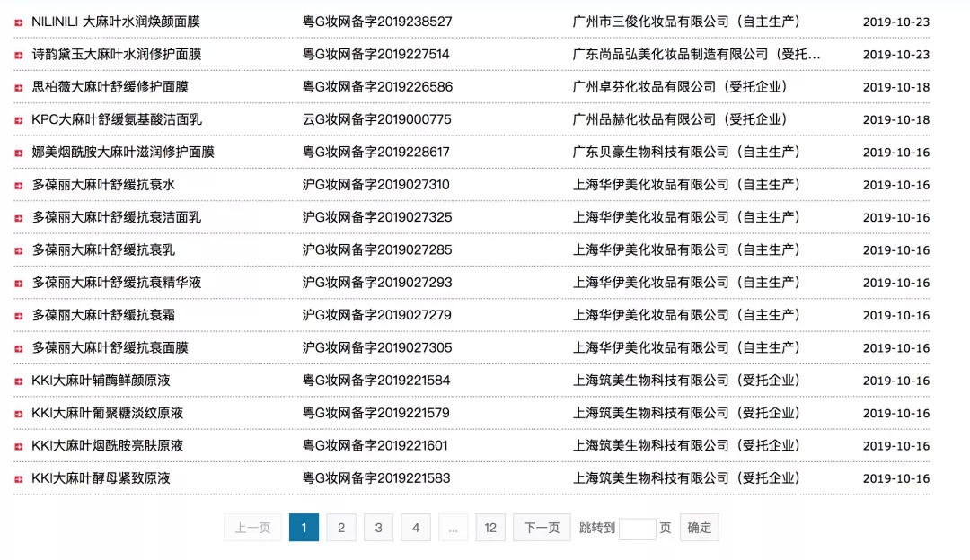Select registration number 沪G妆网备字2019027310

(376, 185)
